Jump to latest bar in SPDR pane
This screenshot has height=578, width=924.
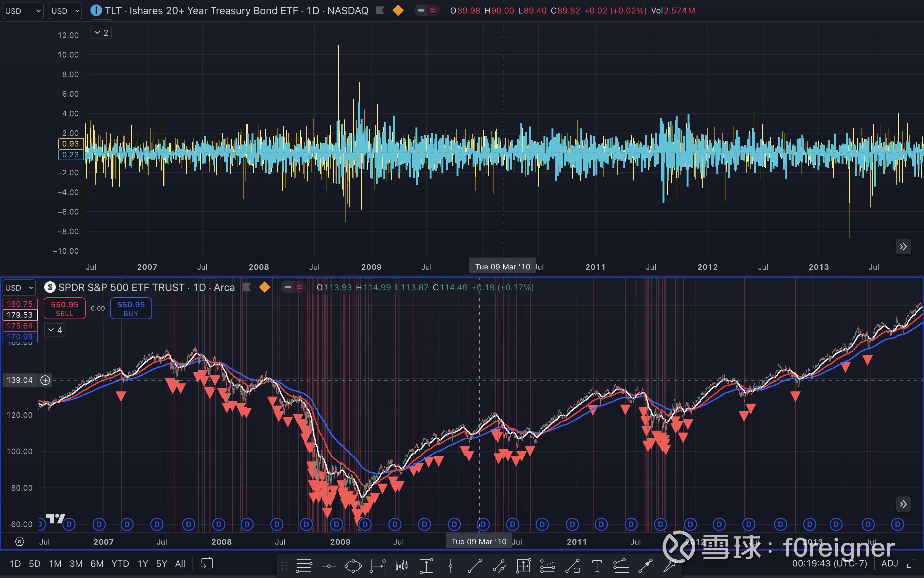point(903,504)
